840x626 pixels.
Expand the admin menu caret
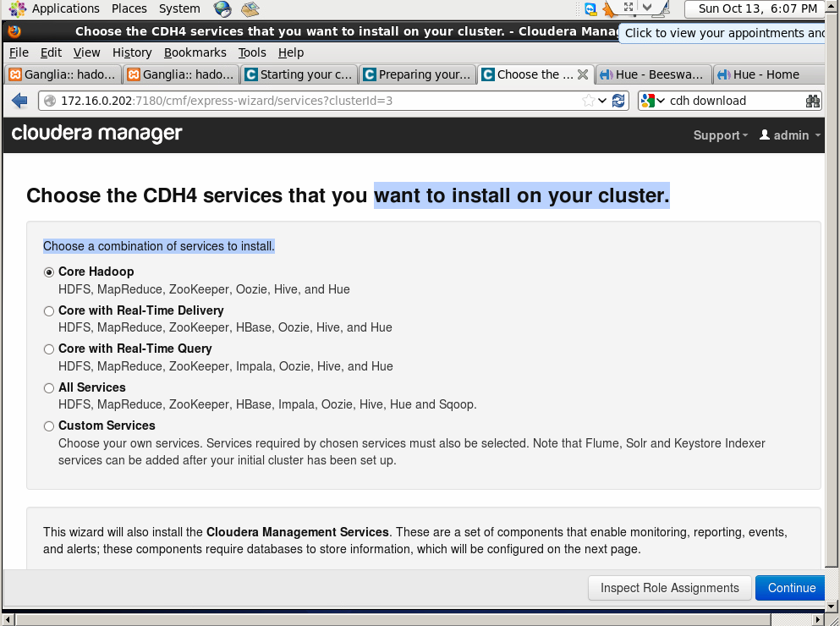click(x=817, y=135)
